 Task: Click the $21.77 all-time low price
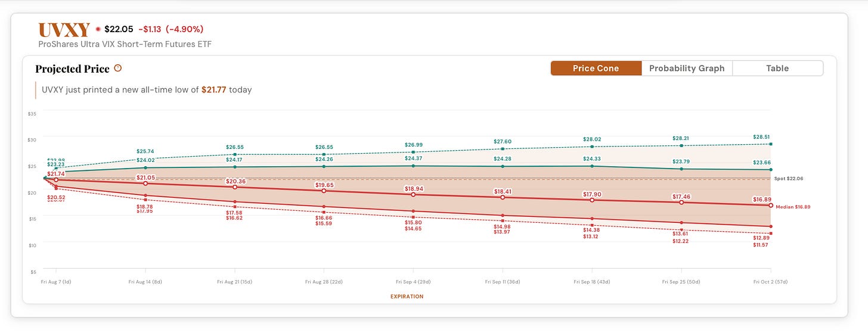pyautogui.click(x=213, y=90)
